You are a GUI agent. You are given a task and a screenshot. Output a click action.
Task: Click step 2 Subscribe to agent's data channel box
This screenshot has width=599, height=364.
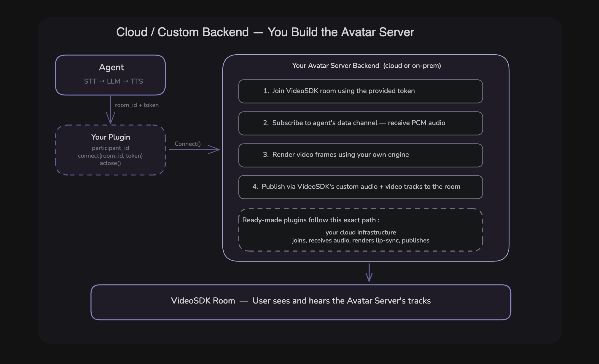tap(360, 123)
